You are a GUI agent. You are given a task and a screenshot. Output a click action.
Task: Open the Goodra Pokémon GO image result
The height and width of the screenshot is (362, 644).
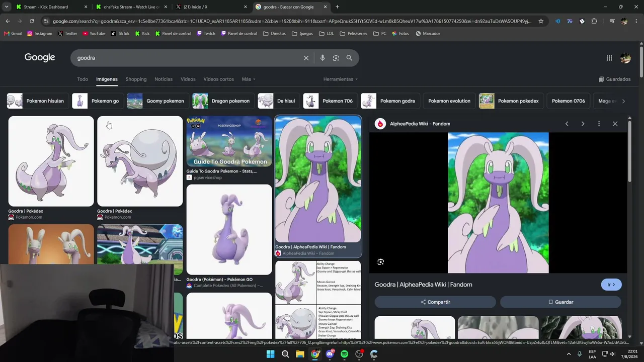(229, 230)
